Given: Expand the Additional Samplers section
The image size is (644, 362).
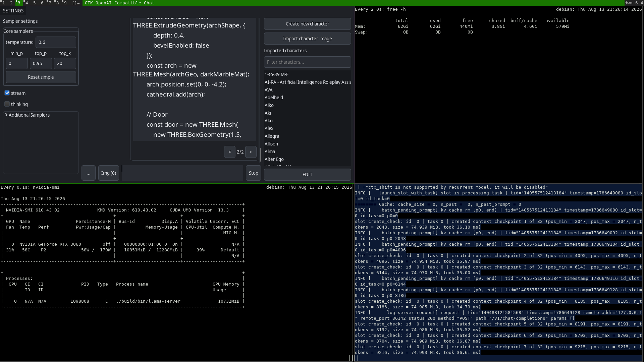Looking at the screenshot, I should [x=28, y=115].
